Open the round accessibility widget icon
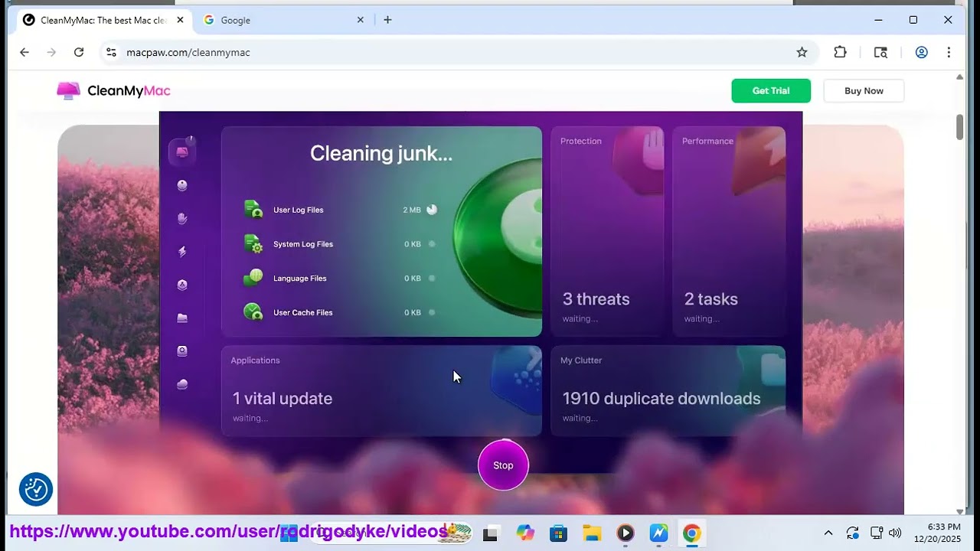Image resolution: width=980 pixels, height=551 pixels. point(36,490)
